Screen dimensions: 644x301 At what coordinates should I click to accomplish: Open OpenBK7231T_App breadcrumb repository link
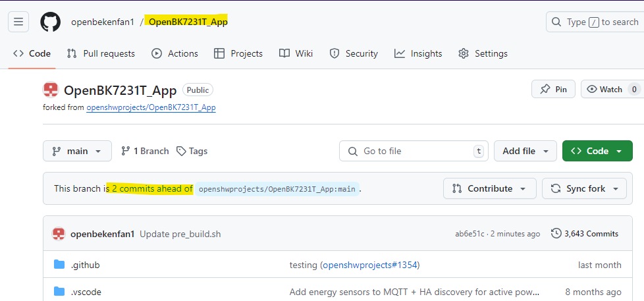point(188,22)
